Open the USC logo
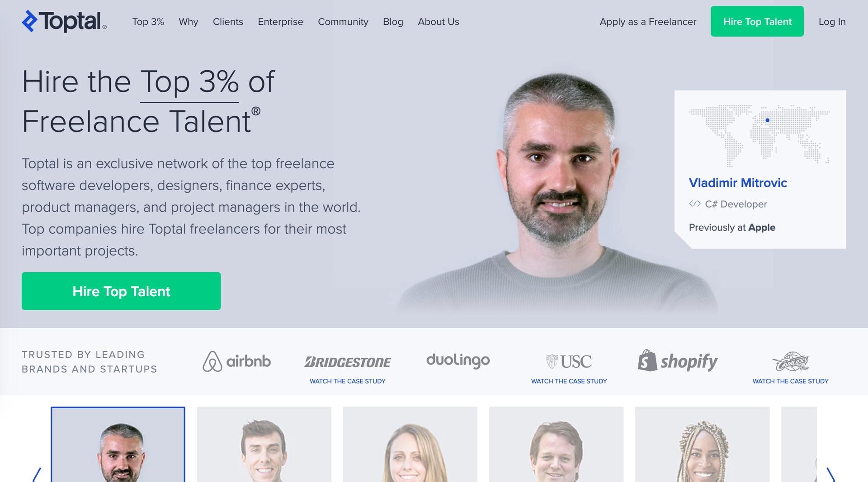Image resolution: width=868 pixels, height=482 pixels. 569,361
